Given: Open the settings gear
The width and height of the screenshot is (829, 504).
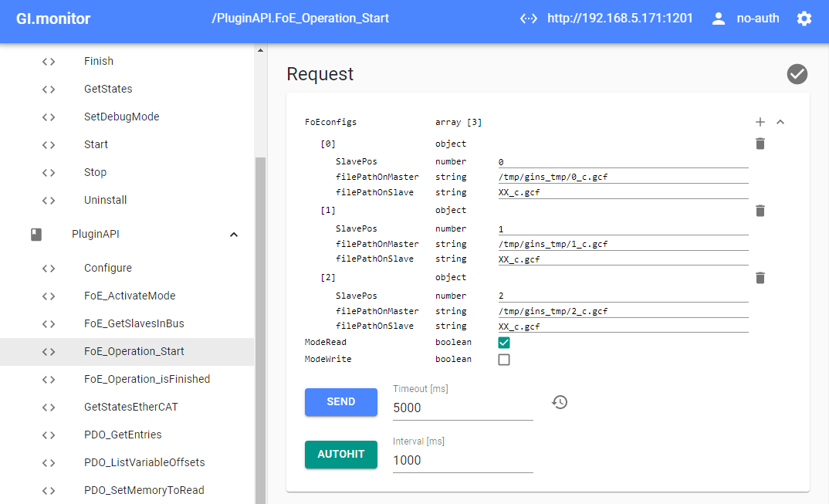Looking at the screenshot, I should pyautogui.click(x=804, y=18).
